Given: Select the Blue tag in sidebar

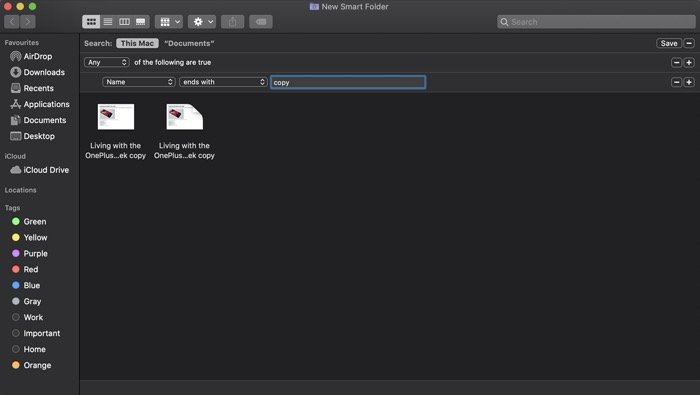Looking at the screenshot, I should point(26,285).
